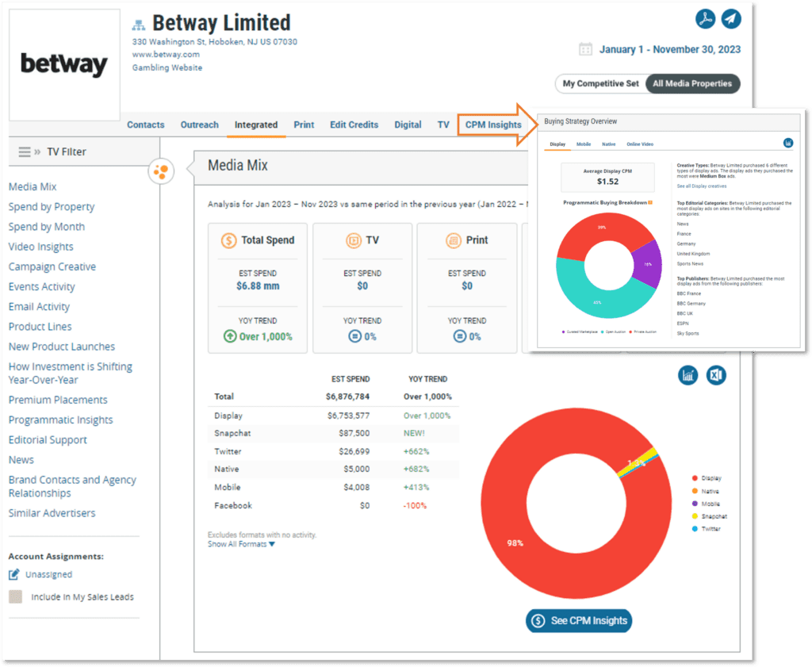Expand the TV Filter panel chevrons
The width and height of the screenshot is (812, 667).
pos(37,151)
